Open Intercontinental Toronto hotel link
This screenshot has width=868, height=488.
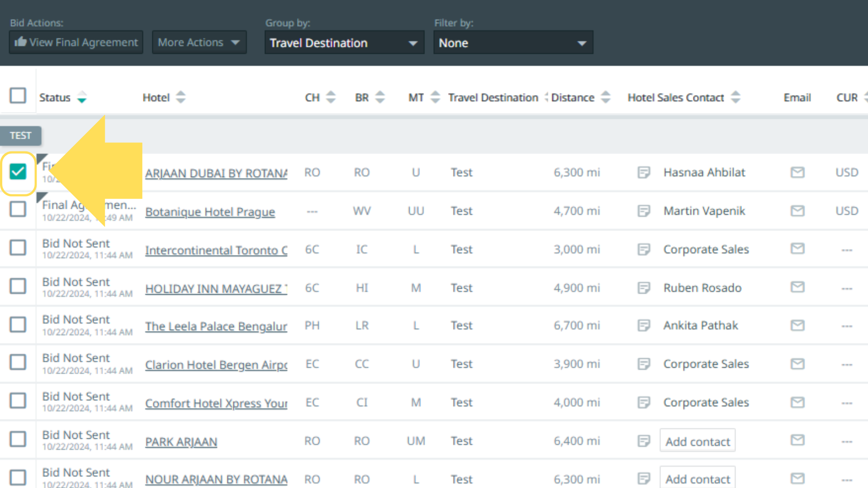click(x=216, y=250)
